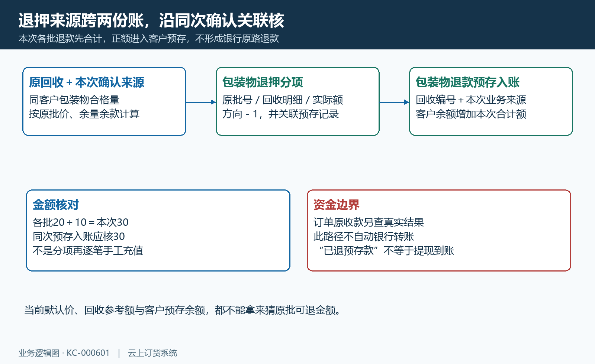Select the line 同客户包装物合格量
Viewport: 595px width, 364px height.
(x=74, y=100)
